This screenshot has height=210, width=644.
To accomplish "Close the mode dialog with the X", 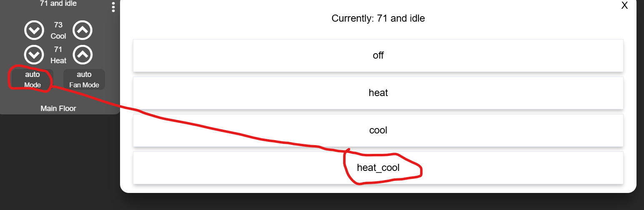I will click(624, 5).
